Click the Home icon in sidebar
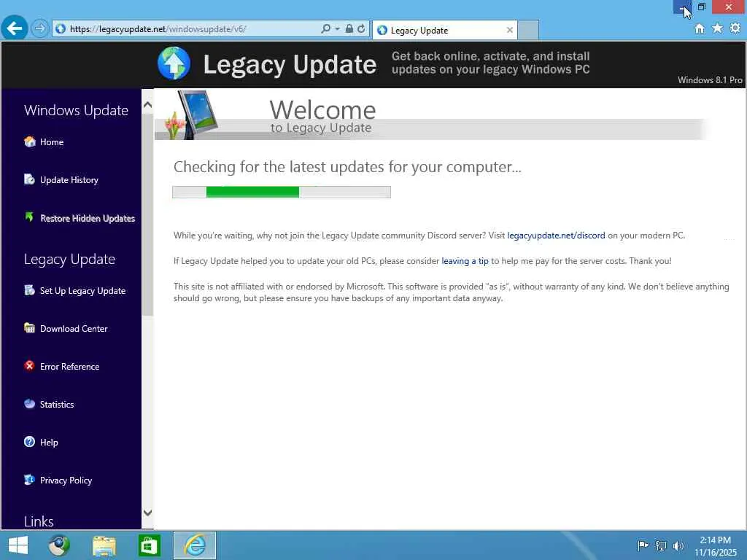Viewport: 747px width, 560px height. [x=29, y=141]
